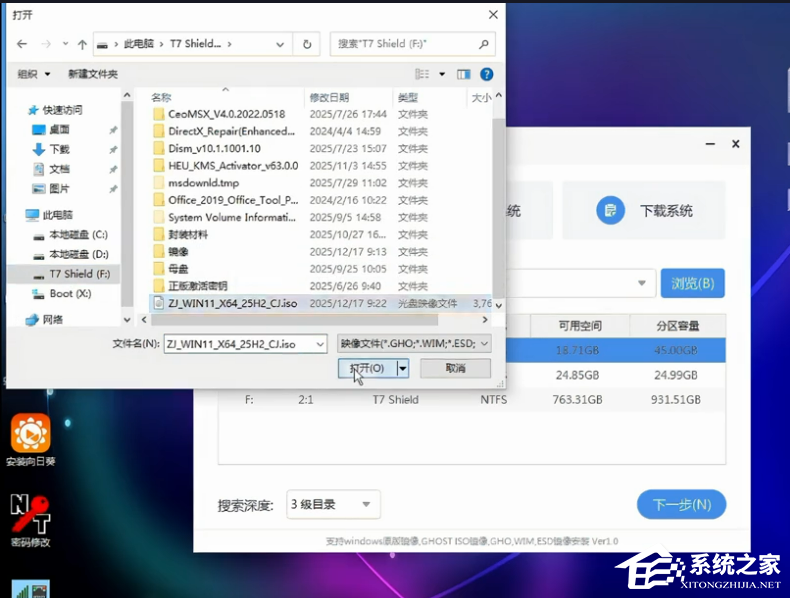Select 母盘 folder
This screenshot has width=790, height=598.
click(178, 269)
